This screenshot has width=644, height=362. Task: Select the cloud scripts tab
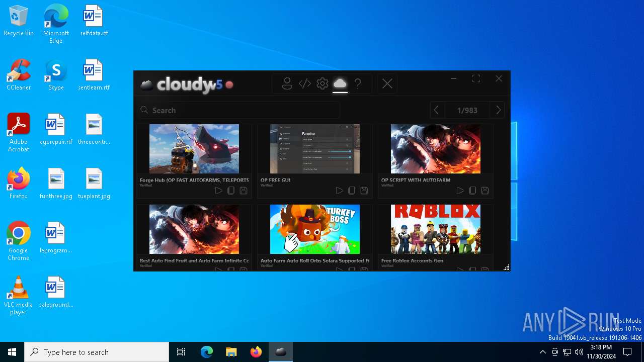(x=340, y=83)
